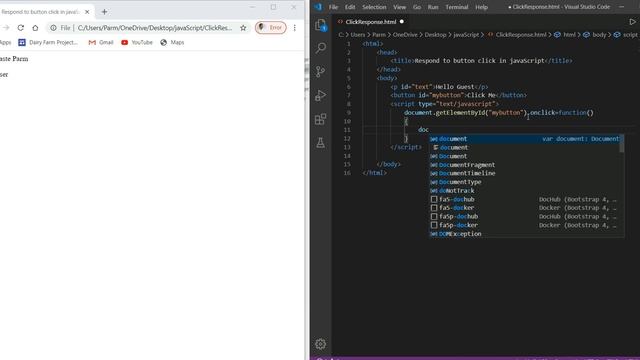Open the Extensions view
This screenshot has width=640, height=360.
321,119
